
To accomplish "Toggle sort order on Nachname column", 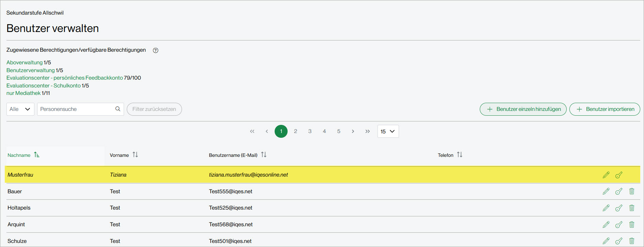I will click(x=37, y=155).
